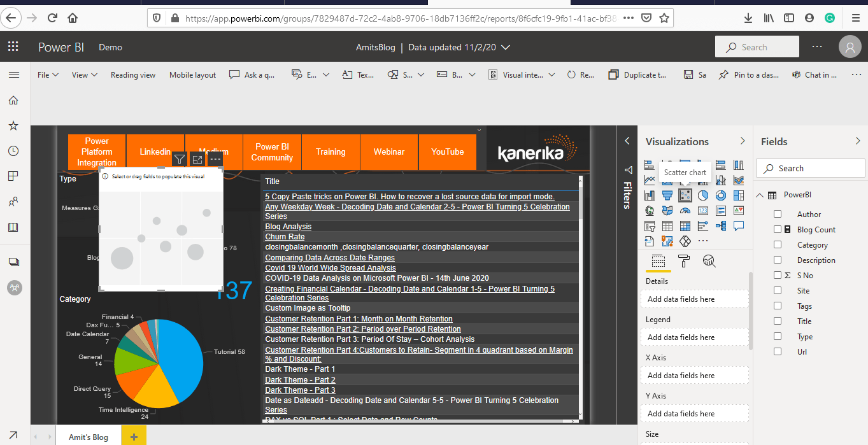Open Mobile layout
Viewport: 868px width, 445px height.
192,74
